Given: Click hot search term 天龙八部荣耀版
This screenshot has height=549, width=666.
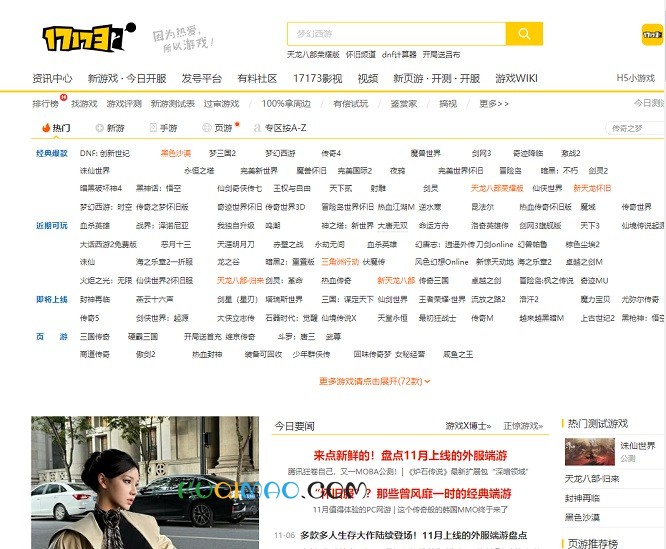Looking at the screenshot, I should (x=313, y=54).
